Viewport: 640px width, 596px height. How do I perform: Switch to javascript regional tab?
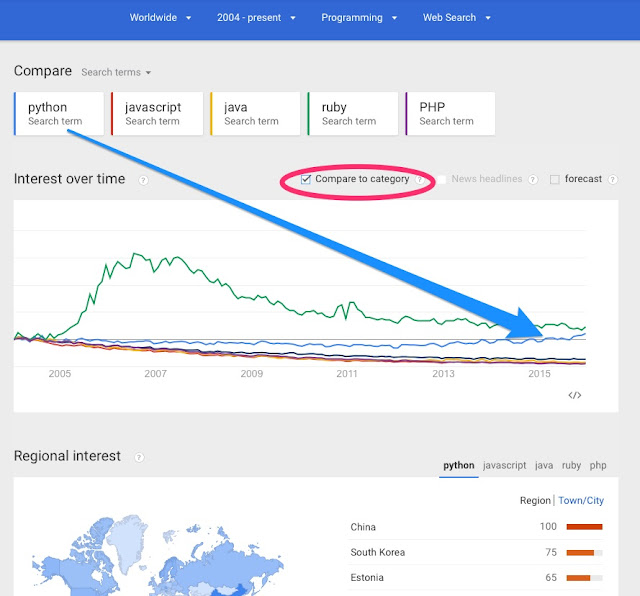pos(504,465)
